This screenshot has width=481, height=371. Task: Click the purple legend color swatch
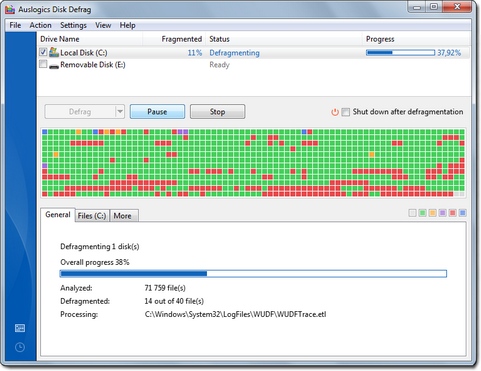coord(442,213)
